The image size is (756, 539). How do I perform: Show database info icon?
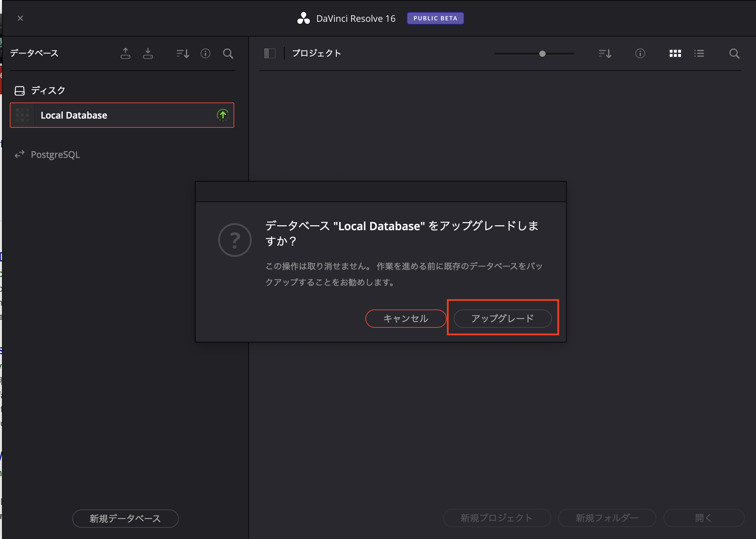coord(205,53)
